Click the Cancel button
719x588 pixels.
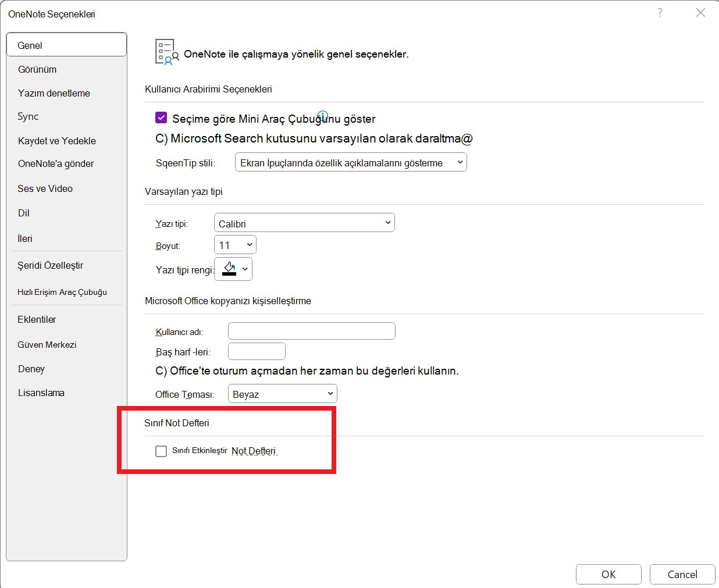pos(682,574)
